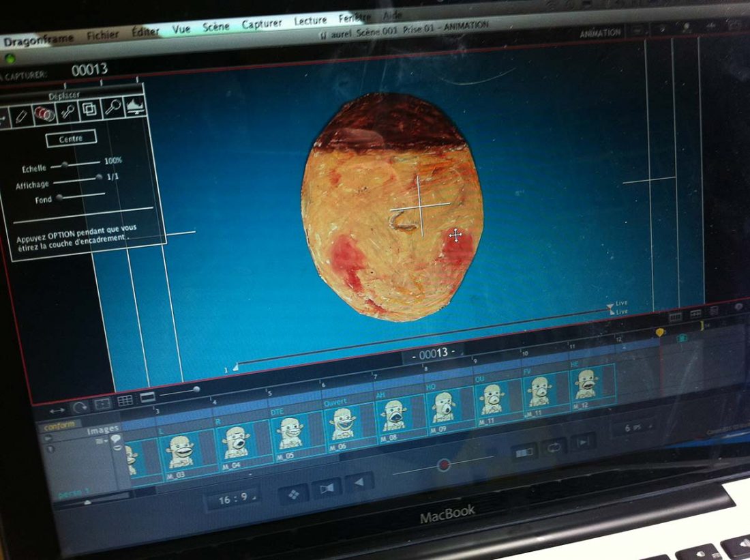Click the view zoom slider beside mask icon

point(180,392)
